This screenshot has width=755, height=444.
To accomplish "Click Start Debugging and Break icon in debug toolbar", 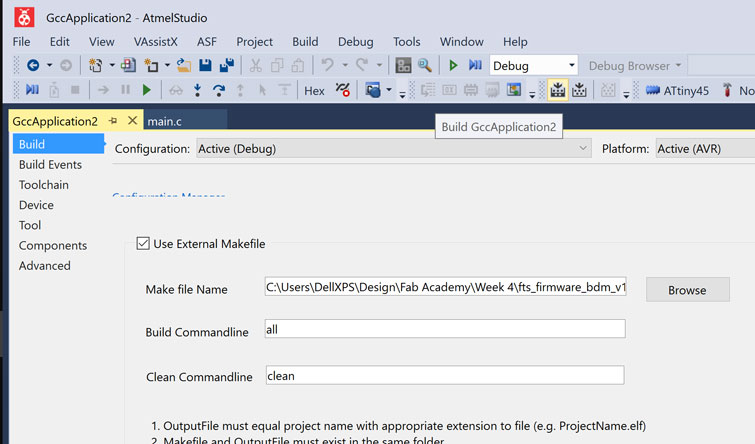I will pyautogui.click(x=32, y=90).
